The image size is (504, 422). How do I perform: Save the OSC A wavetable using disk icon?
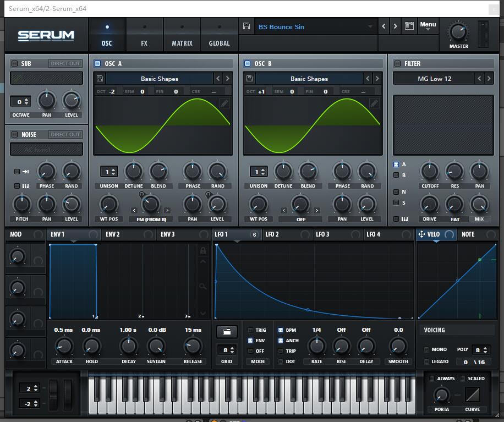(99, 79)
